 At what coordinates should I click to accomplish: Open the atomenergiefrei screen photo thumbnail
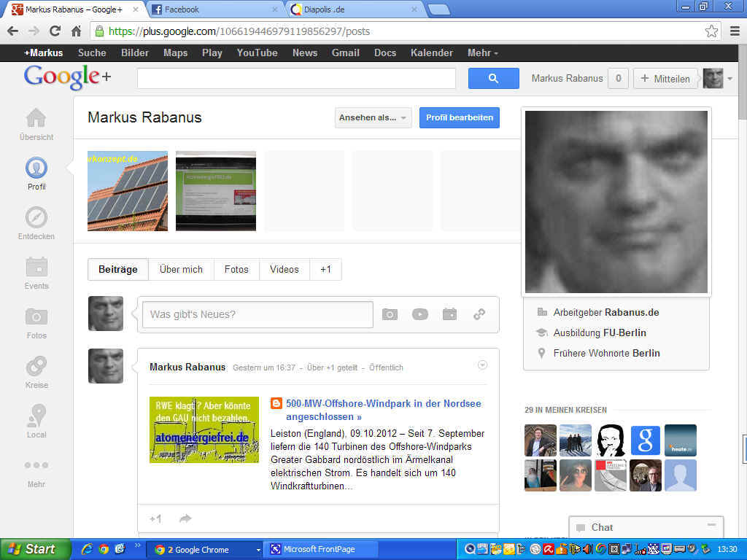(x=216, y=191)
